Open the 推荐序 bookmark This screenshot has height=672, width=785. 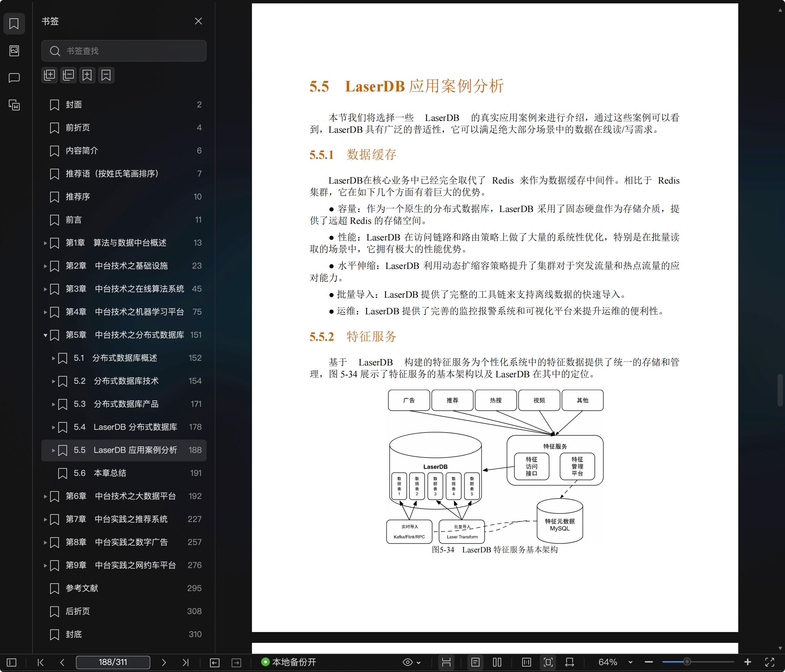pos(124,197)
